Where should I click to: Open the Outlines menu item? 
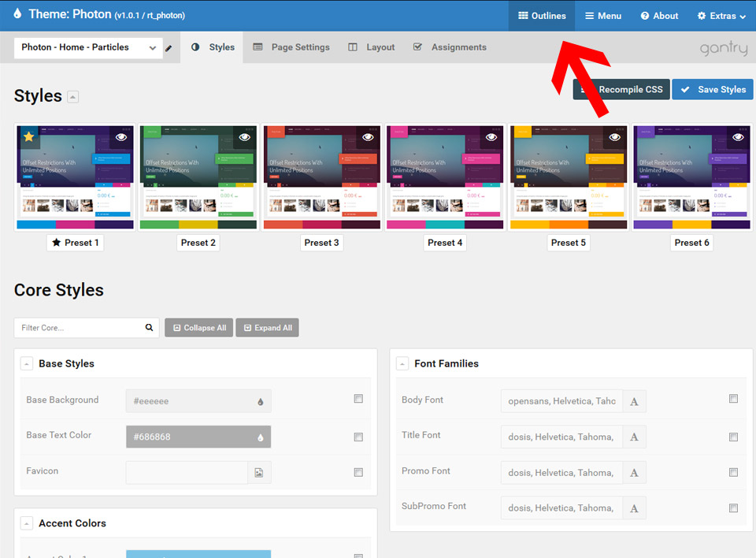click(x=542, y=16)
